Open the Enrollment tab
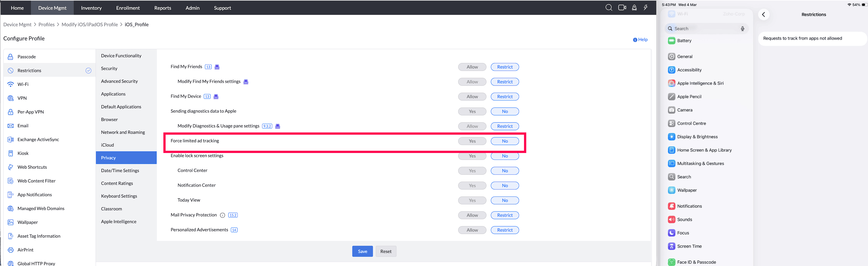This screenshot has width=868, height=266. click(x=128, y=8)
